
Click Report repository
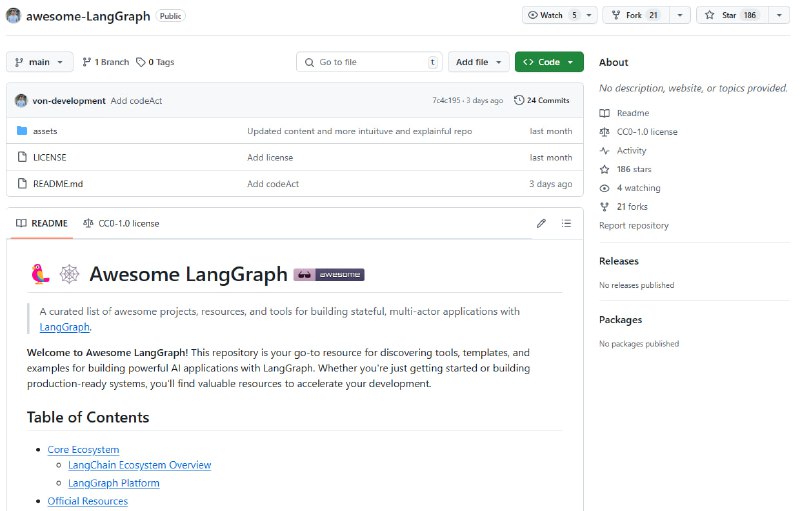pyautogui.click(x=634, y=225)
